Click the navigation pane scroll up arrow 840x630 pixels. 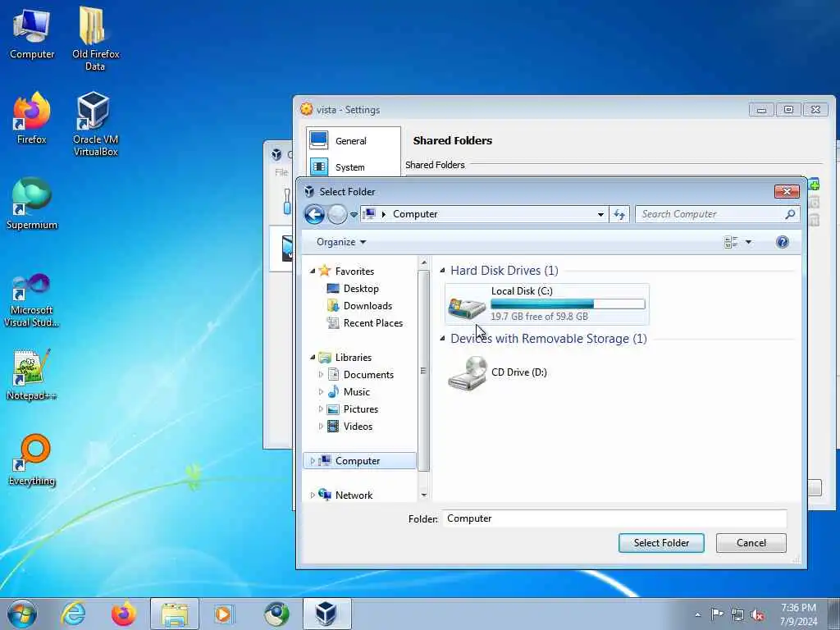point(424,262)
